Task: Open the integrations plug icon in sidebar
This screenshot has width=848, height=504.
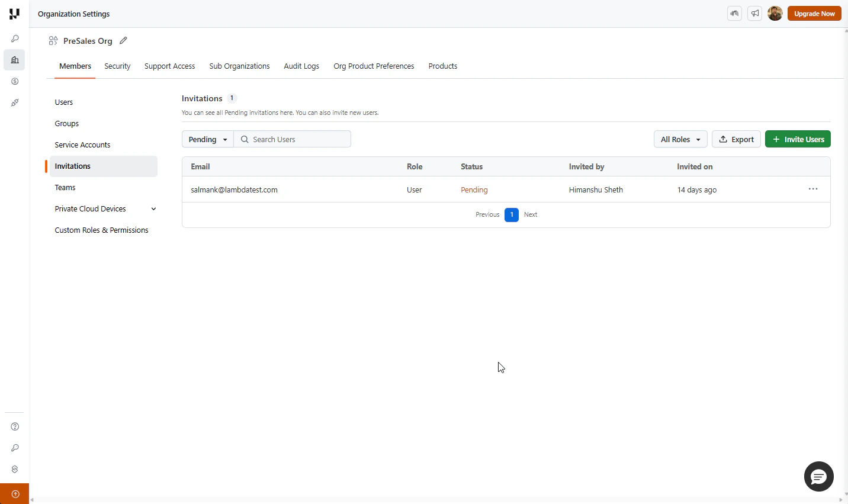Action: point(15,102)
